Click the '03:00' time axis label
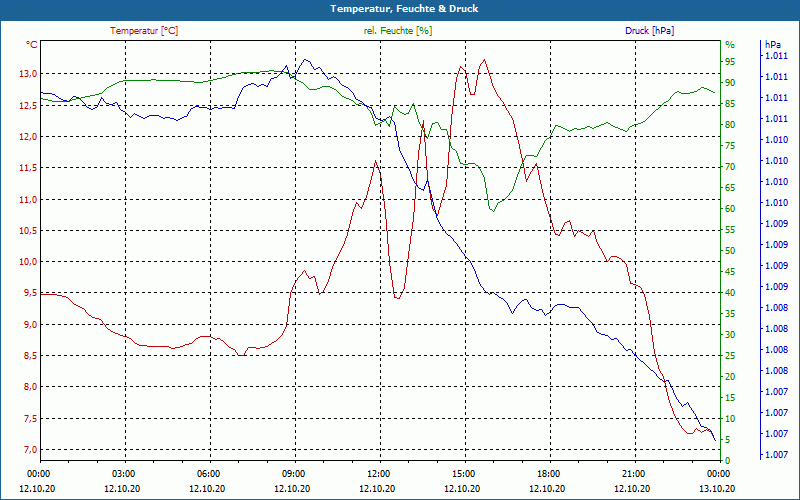 click(122, 473)
